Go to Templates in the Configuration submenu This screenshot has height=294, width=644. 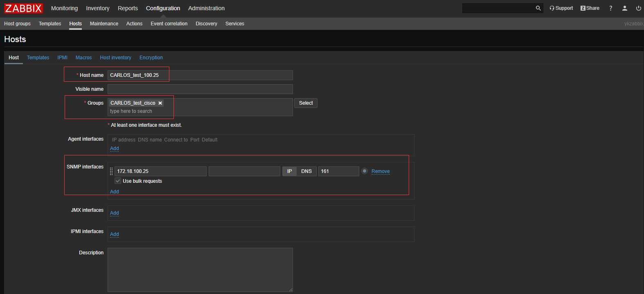pos(50,24)
